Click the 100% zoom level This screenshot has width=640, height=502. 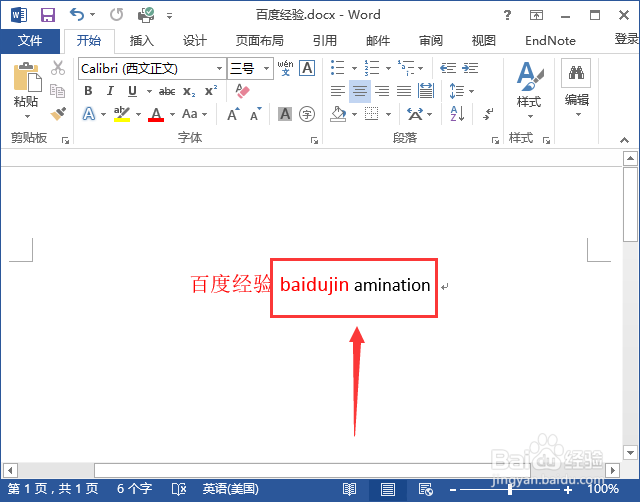tap(603, 489)
